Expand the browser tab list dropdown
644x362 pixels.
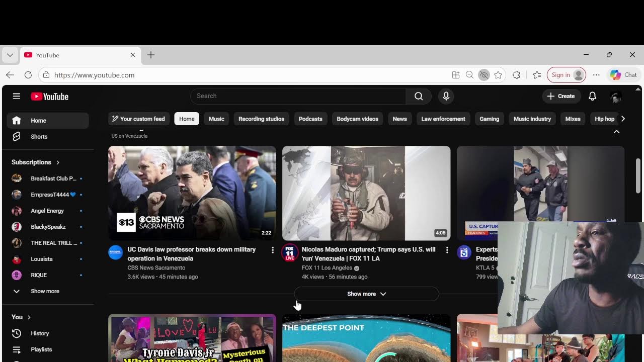coord(10,55)
